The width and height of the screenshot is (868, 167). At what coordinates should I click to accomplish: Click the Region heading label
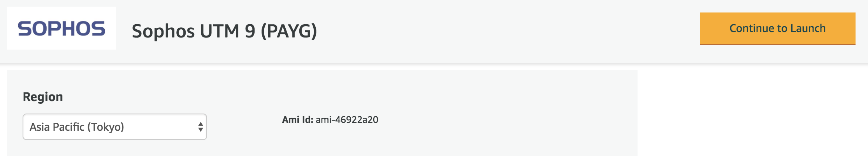(x=43, y=97)
